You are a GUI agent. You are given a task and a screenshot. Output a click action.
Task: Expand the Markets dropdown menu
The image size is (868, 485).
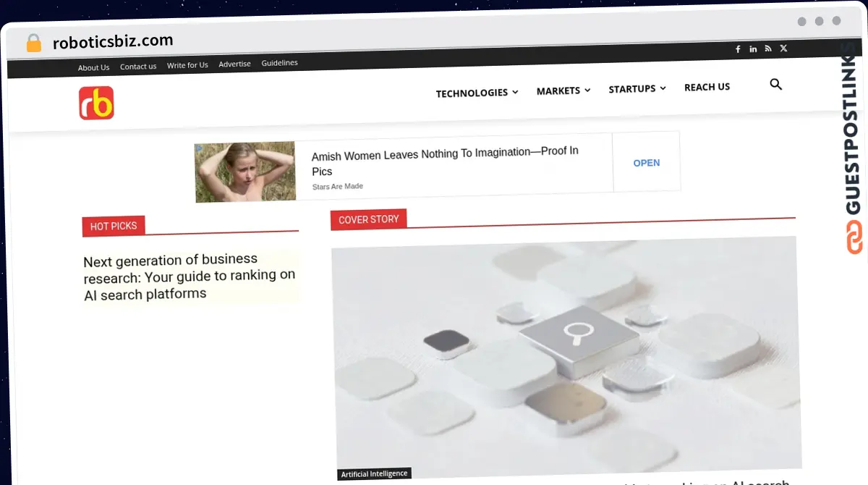pyautogui.click(x=563, y=90)
